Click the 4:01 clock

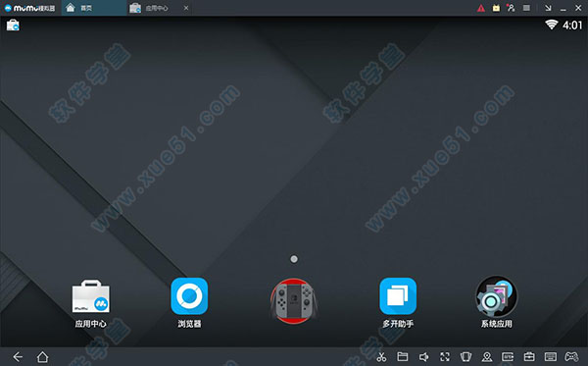pos(572,26)
